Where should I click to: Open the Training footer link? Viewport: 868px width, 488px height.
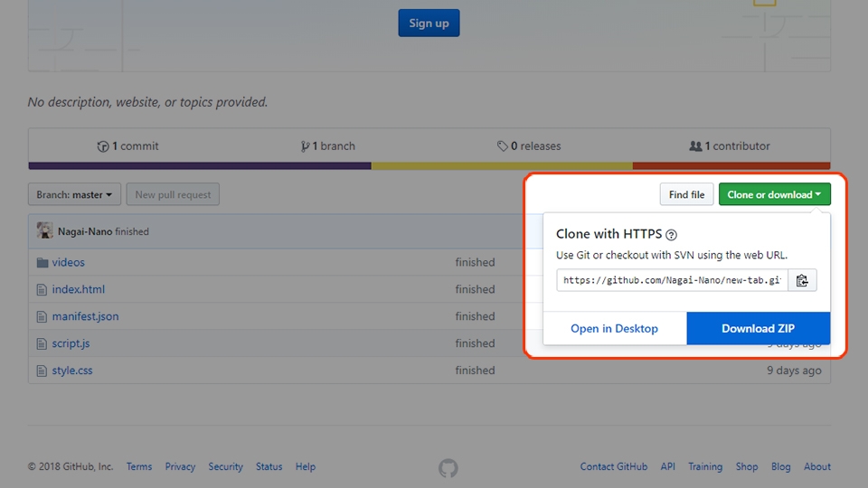click(x=705, y=466)
